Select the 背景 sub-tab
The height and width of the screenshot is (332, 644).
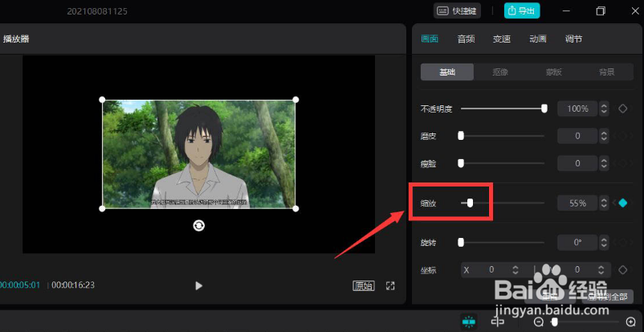(606, 72)
